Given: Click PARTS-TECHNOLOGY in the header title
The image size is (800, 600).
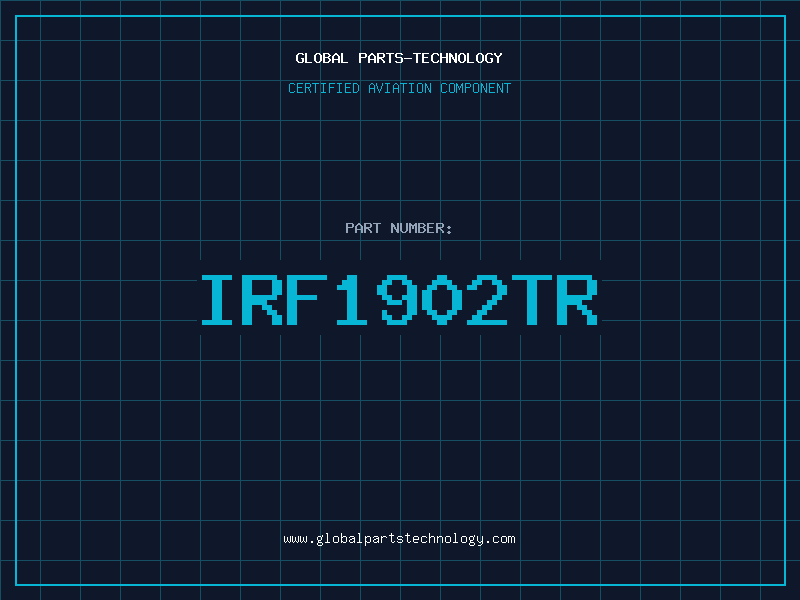Looking at the screenshot, I should 430,58.
